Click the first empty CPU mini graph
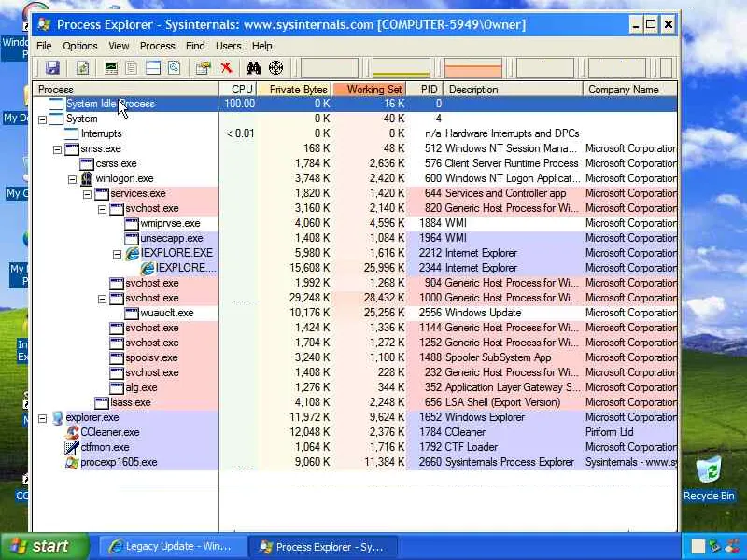Image resolution: width=747 pixels, height=560 pixels. click(330, 68)
